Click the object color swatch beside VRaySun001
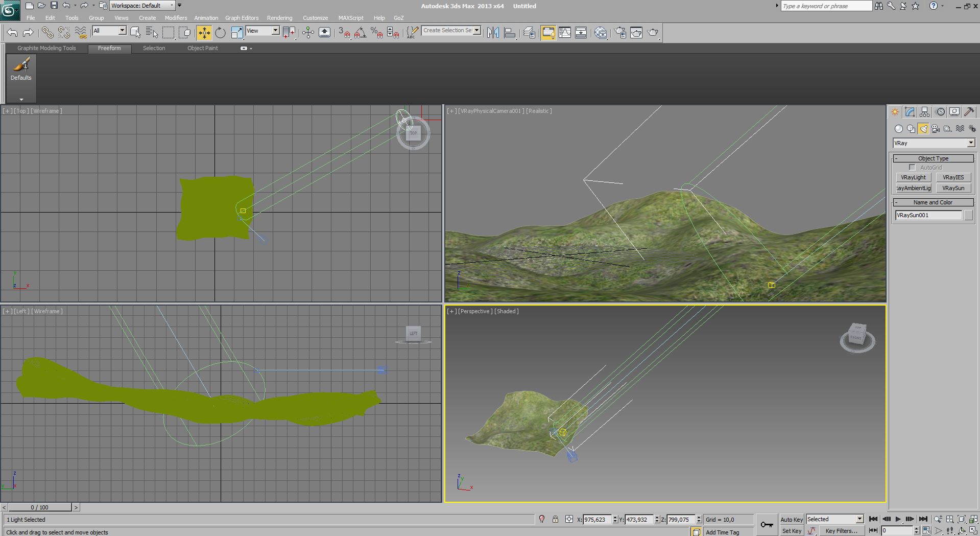This screenshot has height=536, width=980. [x=968, y=215]
